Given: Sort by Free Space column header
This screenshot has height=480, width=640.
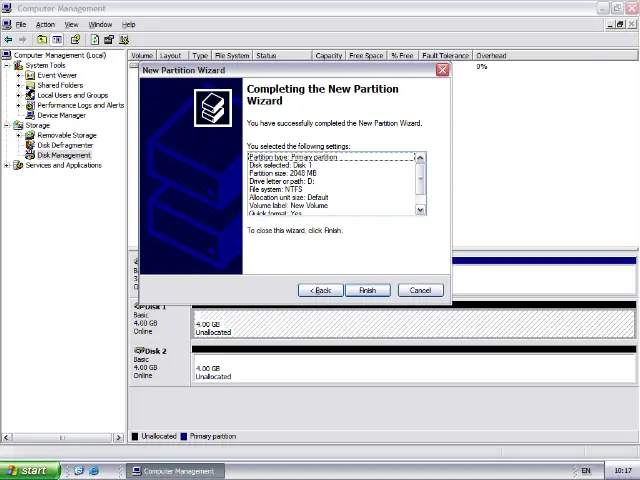Looking at the screenshot, I should coord(366,56).
